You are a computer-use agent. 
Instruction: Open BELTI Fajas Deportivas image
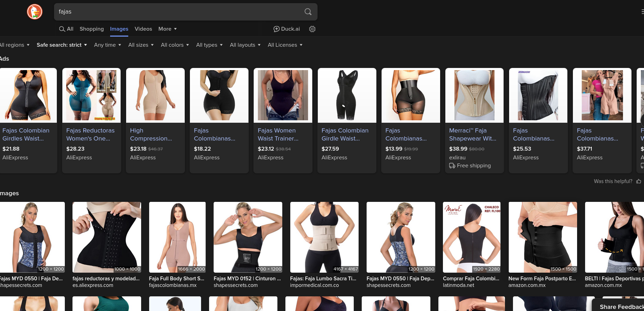(614, 237)
